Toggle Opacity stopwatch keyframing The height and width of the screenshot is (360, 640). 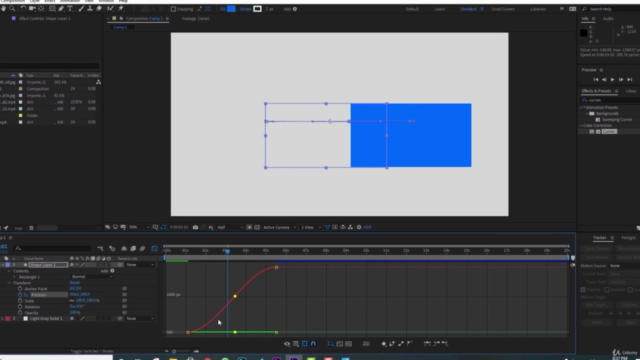(x=20, y=313)
